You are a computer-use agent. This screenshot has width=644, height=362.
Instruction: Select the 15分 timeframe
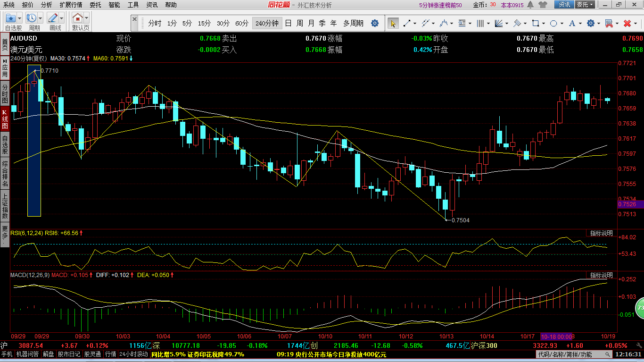click(205, 23)
